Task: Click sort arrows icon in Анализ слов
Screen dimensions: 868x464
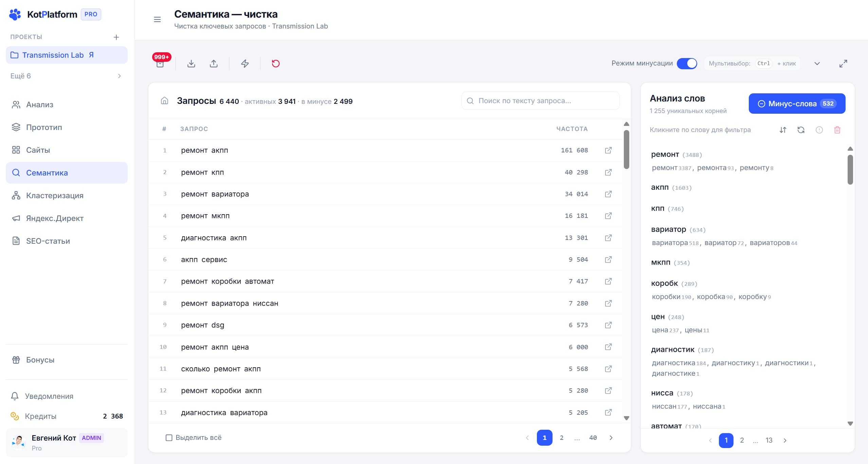Action: 783,130
